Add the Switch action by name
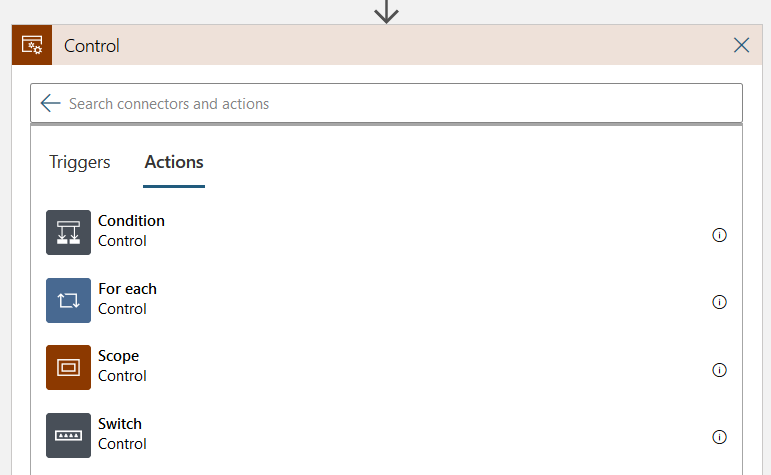The image size is (771, 475). coord(120,424)
